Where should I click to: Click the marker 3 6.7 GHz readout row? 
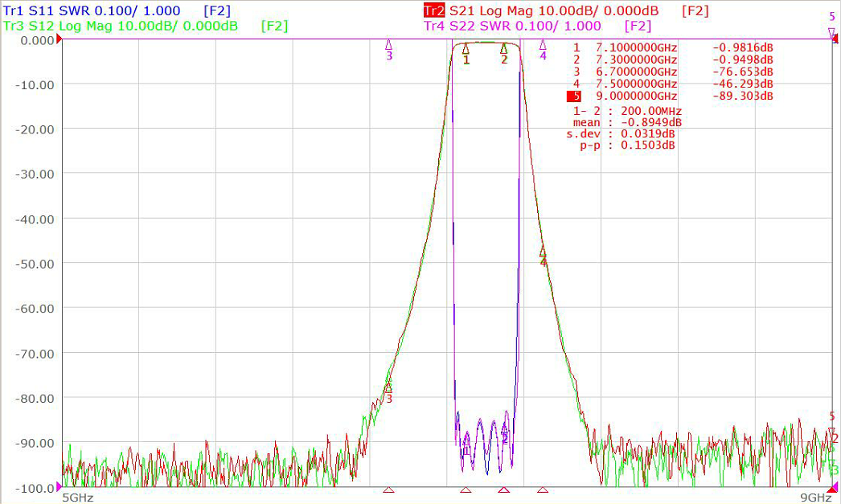[x=673, y=72]
